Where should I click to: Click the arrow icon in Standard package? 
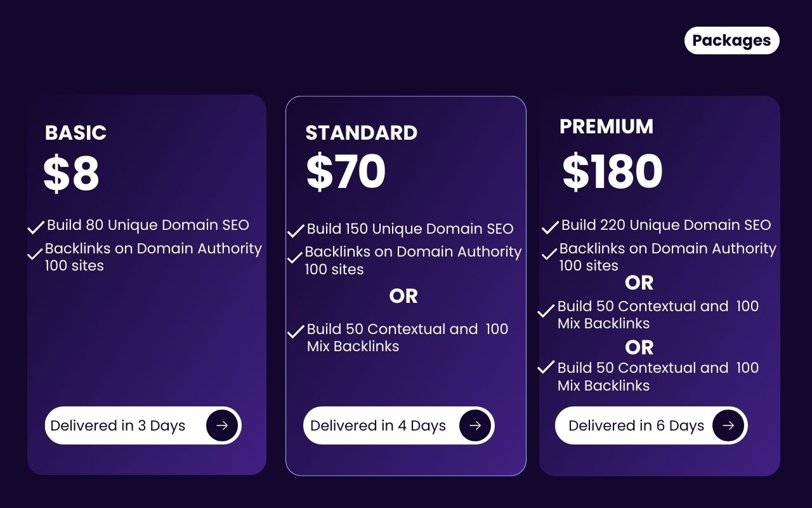(x=475, y=425)
